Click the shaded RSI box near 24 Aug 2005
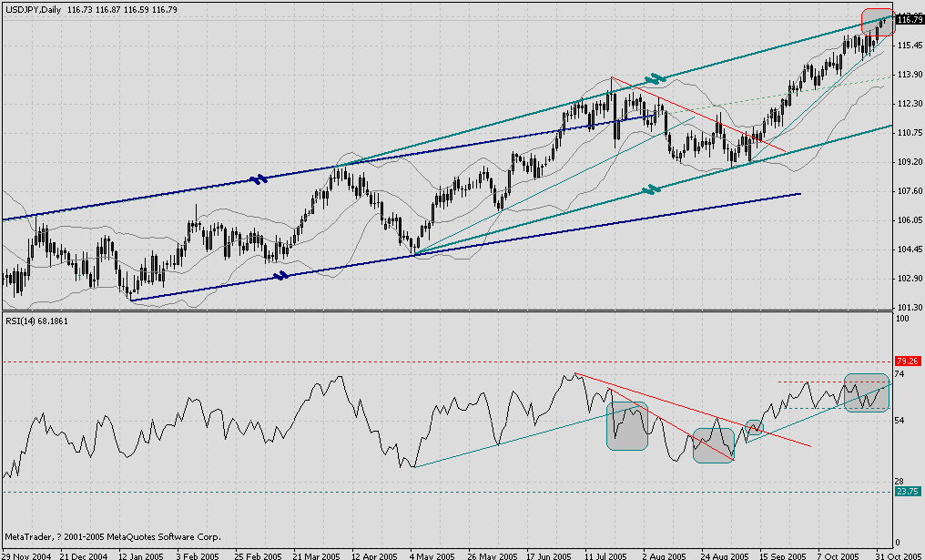The width and height of the screenshot is (925, 560). 713,445
